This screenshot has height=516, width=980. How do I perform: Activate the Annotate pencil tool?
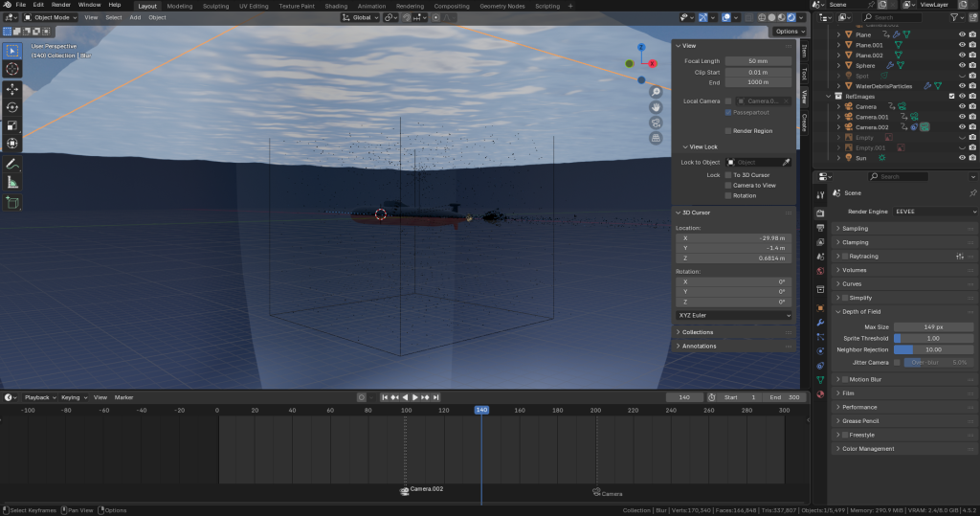pyautogui.click(x=12, y=165)
